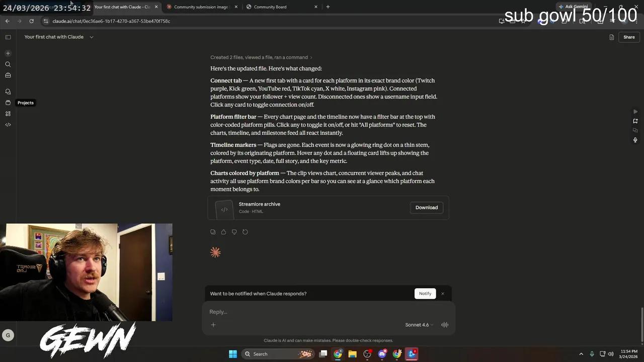644x362 pixels.
Task: Copy the Claude response
Action: [x=213, y=232]
